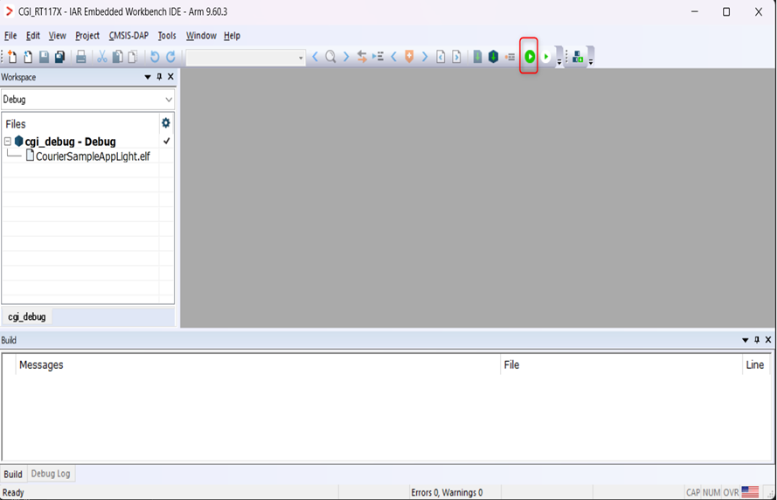Image resolution: width=777 pixels, height=500 pixels.
Task: Jump to the next bookmark
Action: coord(425,57)
